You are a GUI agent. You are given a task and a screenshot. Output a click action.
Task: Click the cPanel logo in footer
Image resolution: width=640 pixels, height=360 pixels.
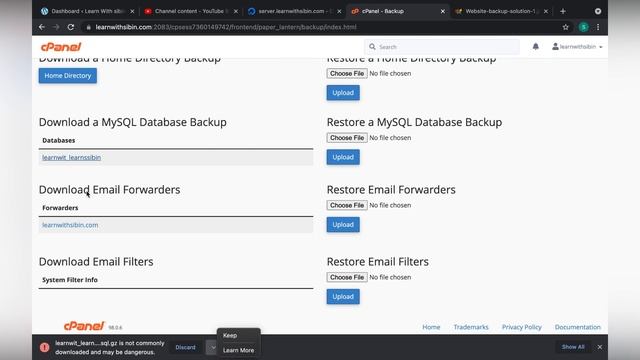pos(84,326)
